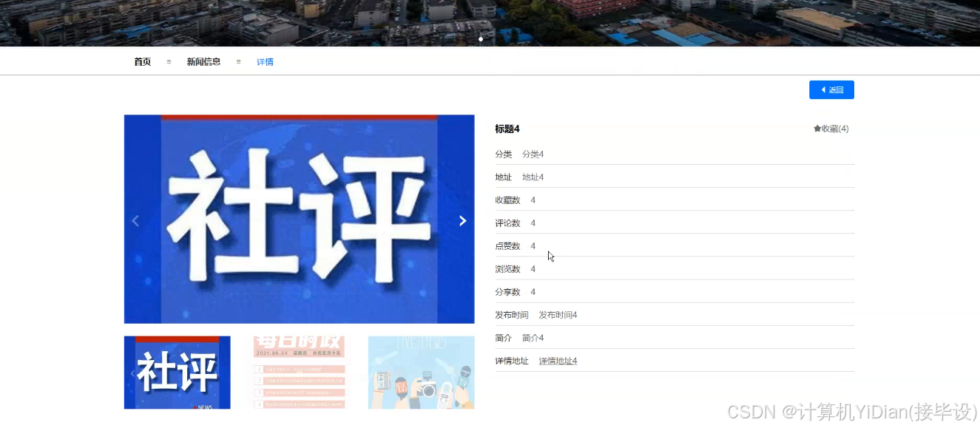This screenshot has width=980, height=428.
Task: Click the blue 返回 button
Action: [x=831, y=89]
